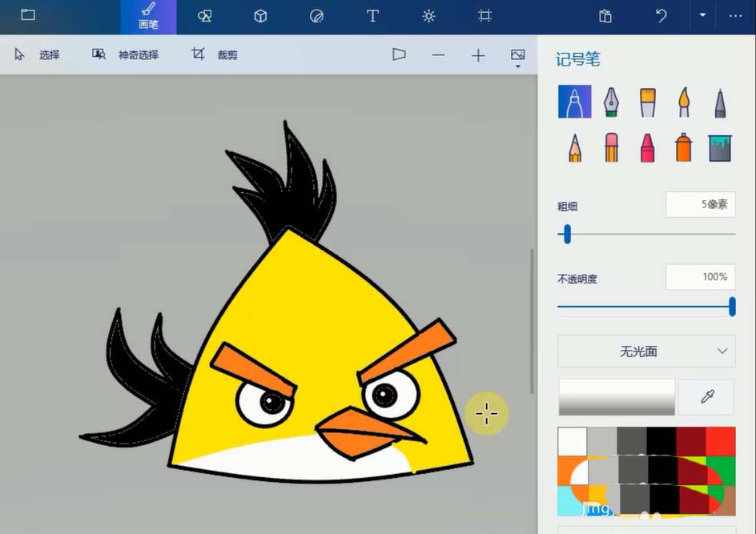Click the 神奇选择 magic select button

[126, 54]
